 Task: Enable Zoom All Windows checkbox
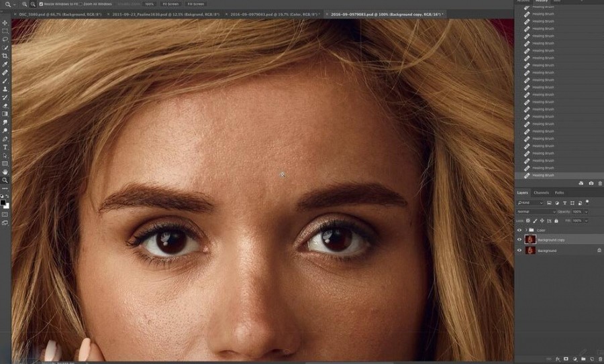[81, 4]
